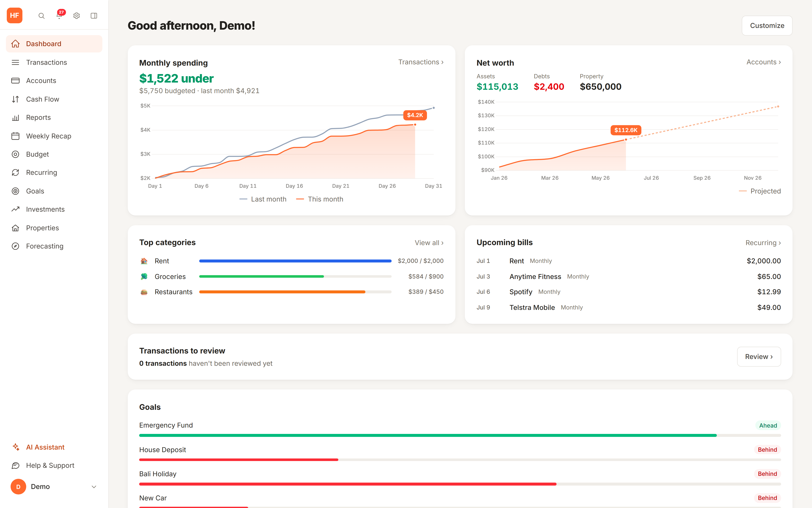
Task: Go to Dashboard in sidebar
Action: pyautogui.click(x=54, y=44)
